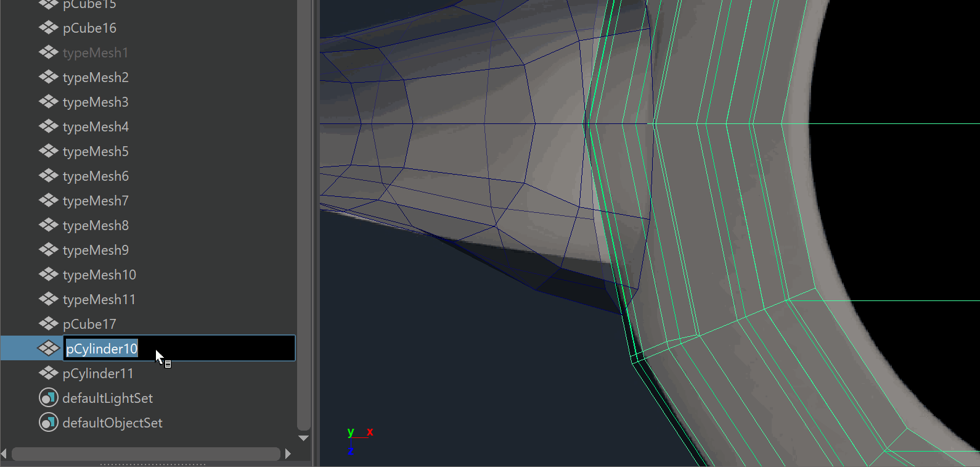Select typeMesh7 in the outliner
980x467 pixels.
click(96, 200)
